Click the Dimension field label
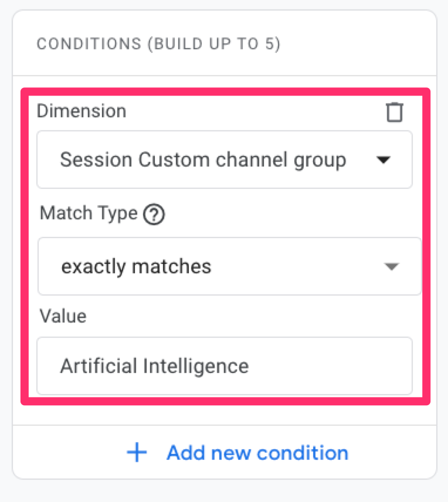 point(81,111)
